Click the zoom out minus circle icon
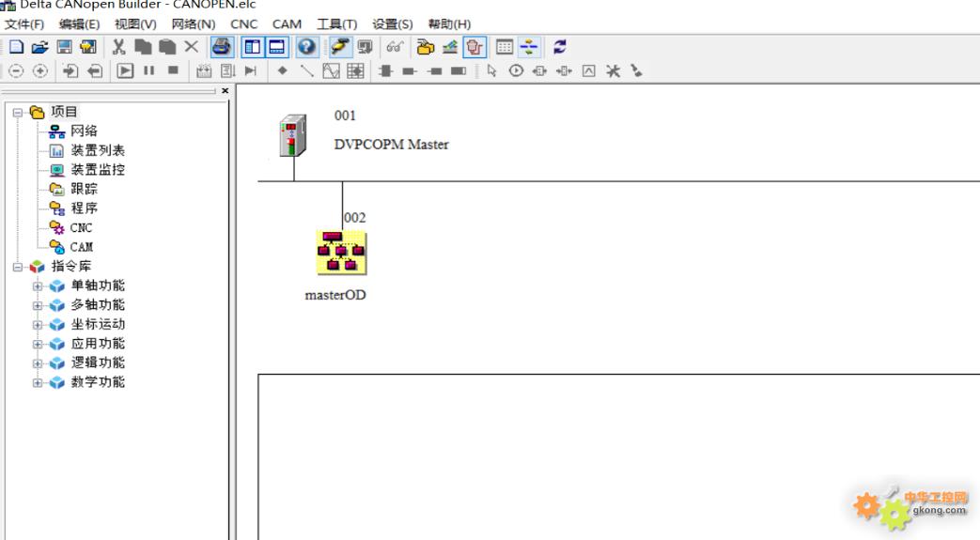This screenshot has height=540, width=980. tap(16, 71)
